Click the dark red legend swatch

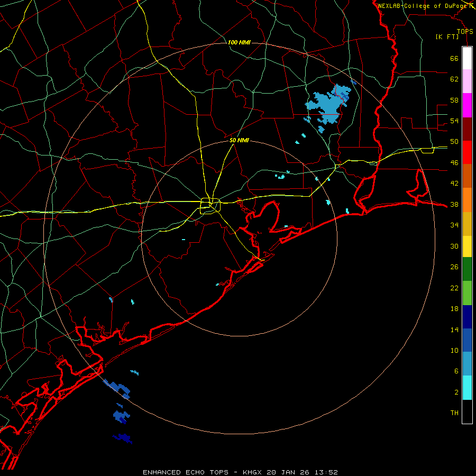pos(467,130)
